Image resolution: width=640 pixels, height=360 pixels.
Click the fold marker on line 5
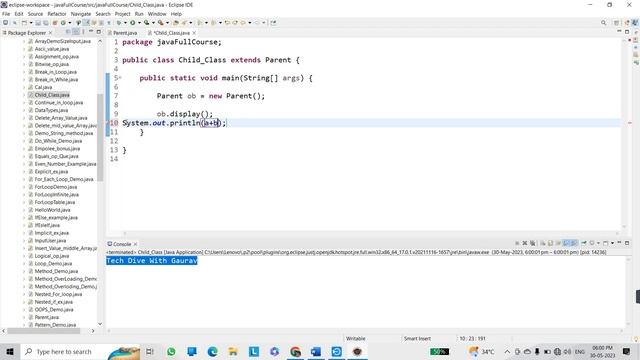click(120, 78)
